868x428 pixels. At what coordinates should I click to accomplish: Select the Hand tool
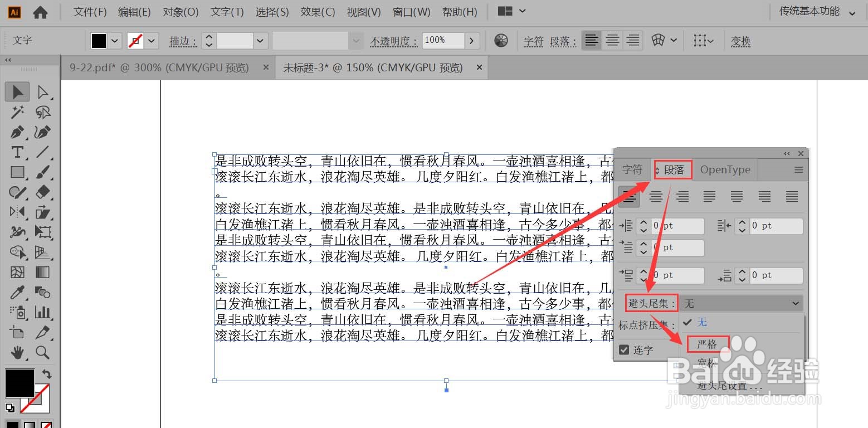[17, 352]
